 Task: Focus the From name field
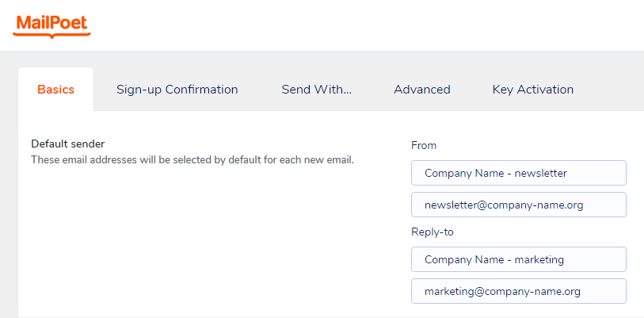click(x=519, y=173)
